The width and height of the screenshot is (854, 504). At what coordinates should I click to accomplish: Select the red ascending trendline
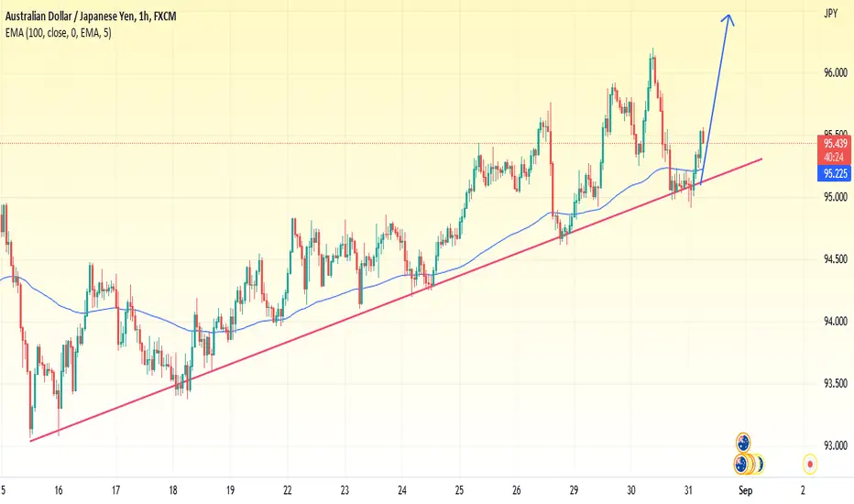327,329
